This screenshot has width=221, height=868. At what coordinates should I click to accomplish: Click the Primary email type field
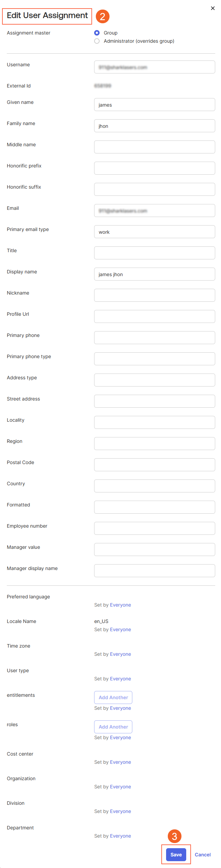tap(154, 232)
